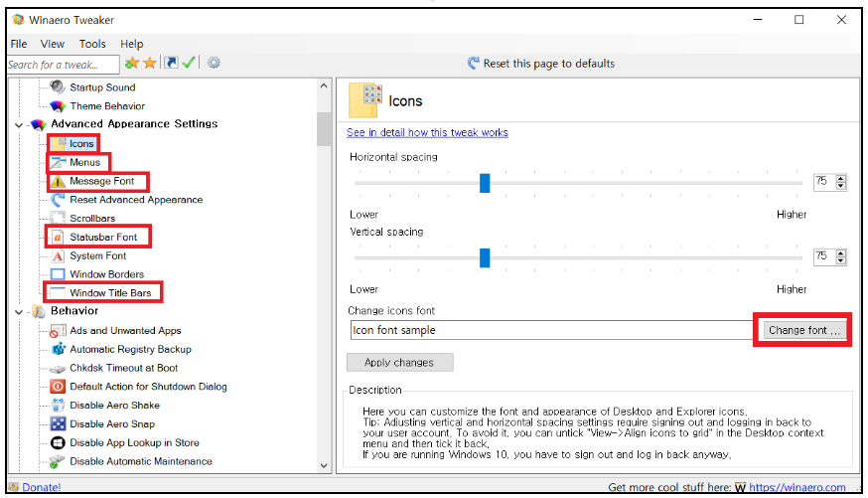Click the vertical spacing value field 75
The height and width of the screenshot is (498, 868).
coord(825,256)
